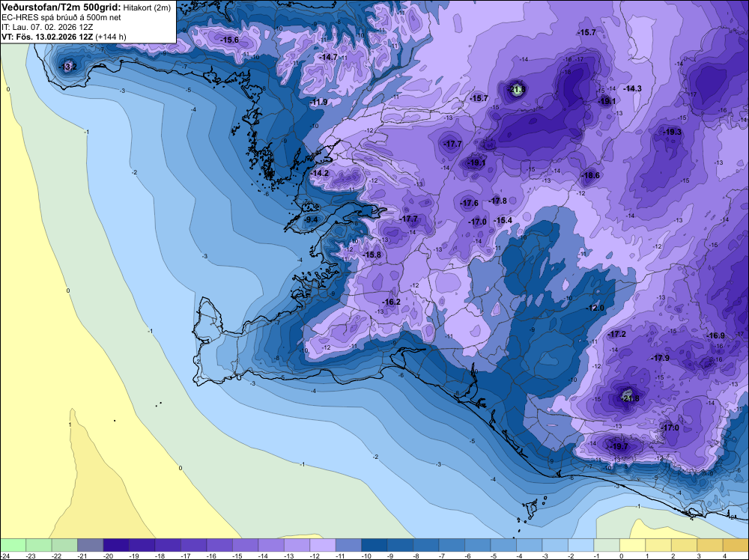Image resolution: width=749 pixels, height=560 pixels.
Task: Click the -19.7 temperature value
Action: click(619, 447)
